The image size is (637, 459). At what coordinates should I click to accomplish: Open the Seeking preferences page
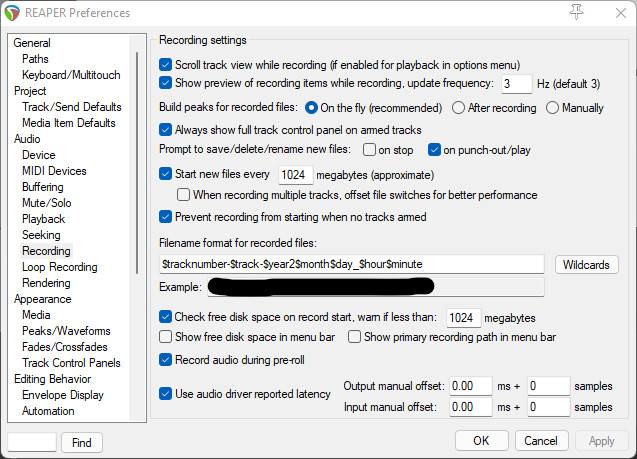(41, 235)
